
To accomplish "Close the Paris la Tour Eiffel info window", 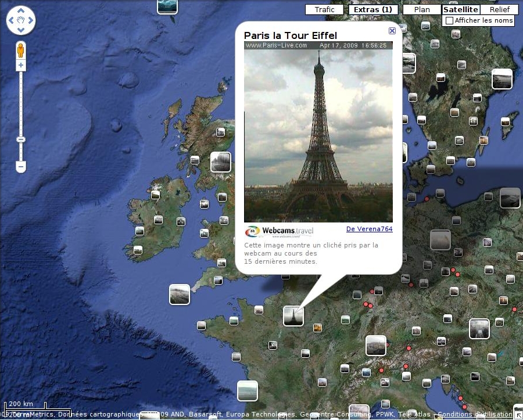I will [x=392, y=31].
